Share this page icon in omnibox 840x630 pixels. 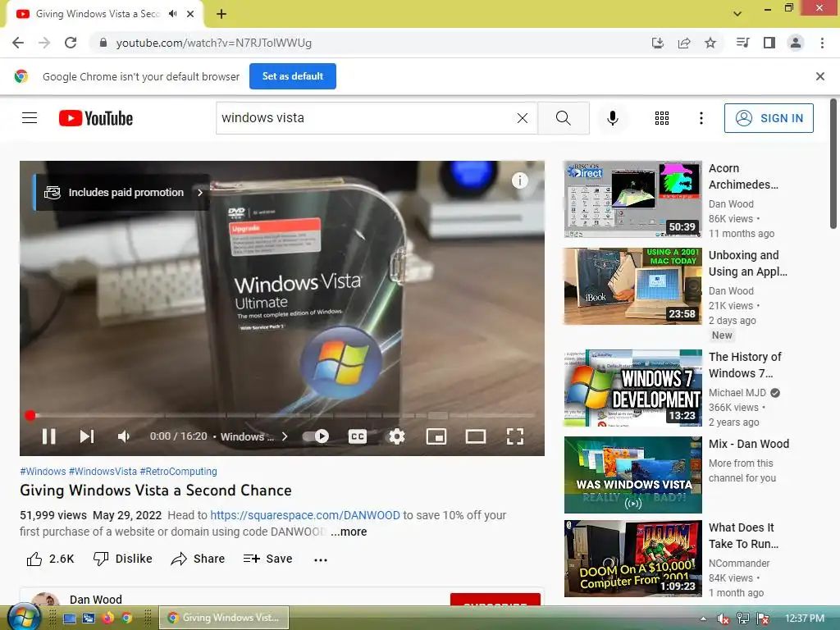point(684,43)
